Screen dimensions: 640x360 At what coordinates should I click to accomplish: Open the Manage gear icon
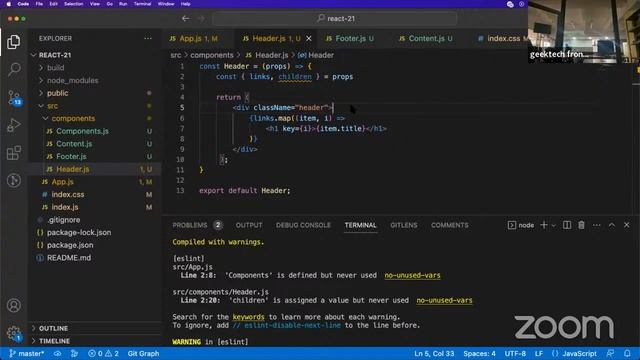13,333
